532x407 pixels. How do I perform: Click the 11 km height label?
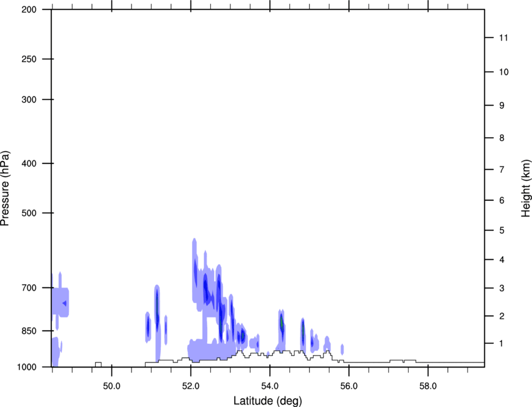click(x=504, y=38)
